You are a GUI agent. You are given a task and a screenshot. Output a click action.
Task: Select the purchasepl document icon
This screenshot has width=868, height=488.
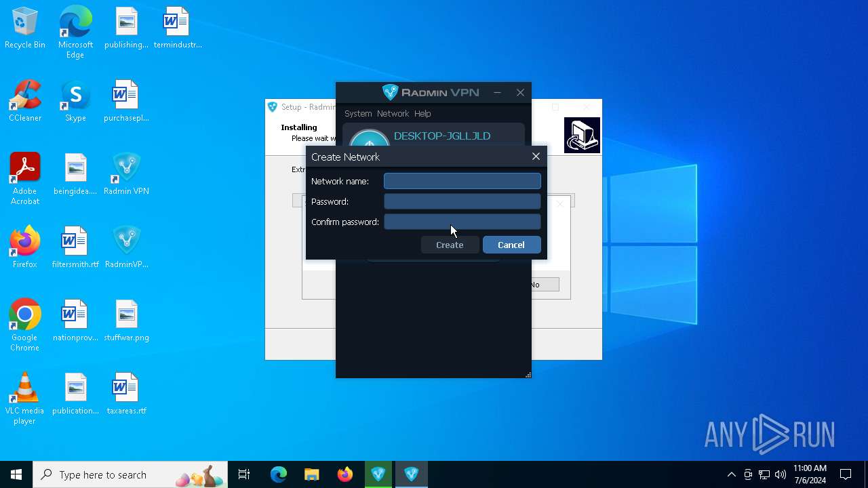[126, 102]
